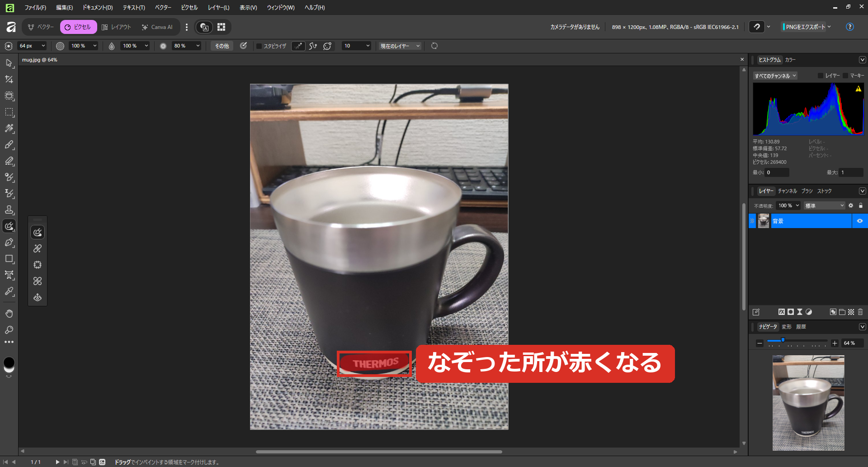Open layer settings gear icon
Screen dimensions: 868x467
[x=851, y=205]
